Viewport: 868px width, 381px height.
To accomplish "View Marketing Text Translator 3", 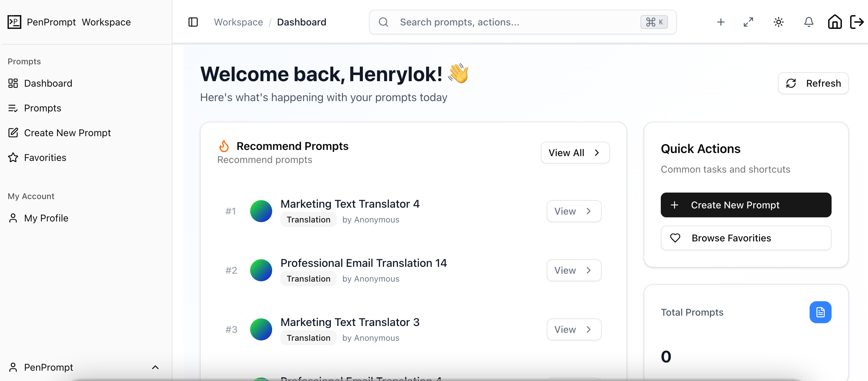I will click(x=574, y=329).
